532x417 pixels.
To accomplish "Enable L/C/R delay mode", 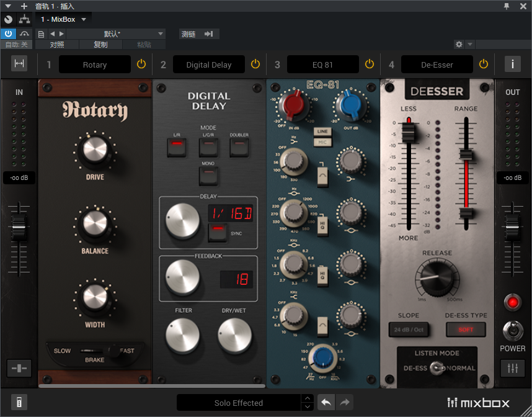I will tap(208, 147).
